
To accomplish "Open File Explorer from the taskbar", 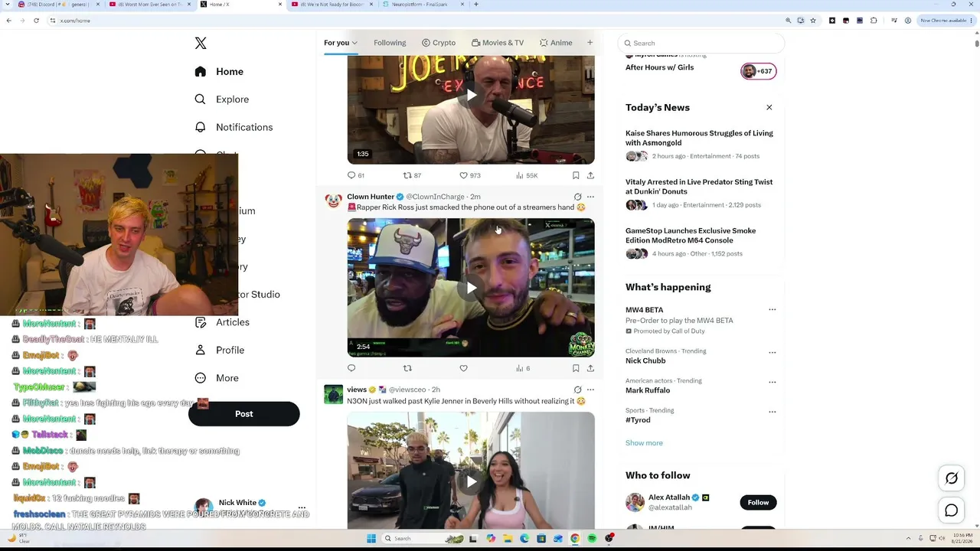I will [x=508, y=539].
